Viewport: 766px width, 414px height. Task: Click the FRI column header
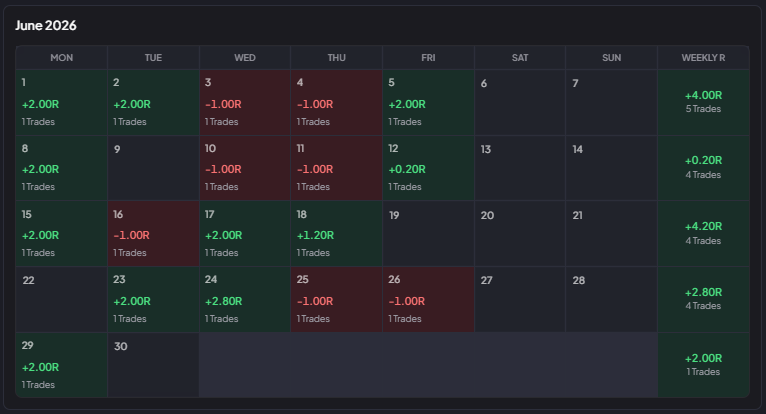coord(428,58)
